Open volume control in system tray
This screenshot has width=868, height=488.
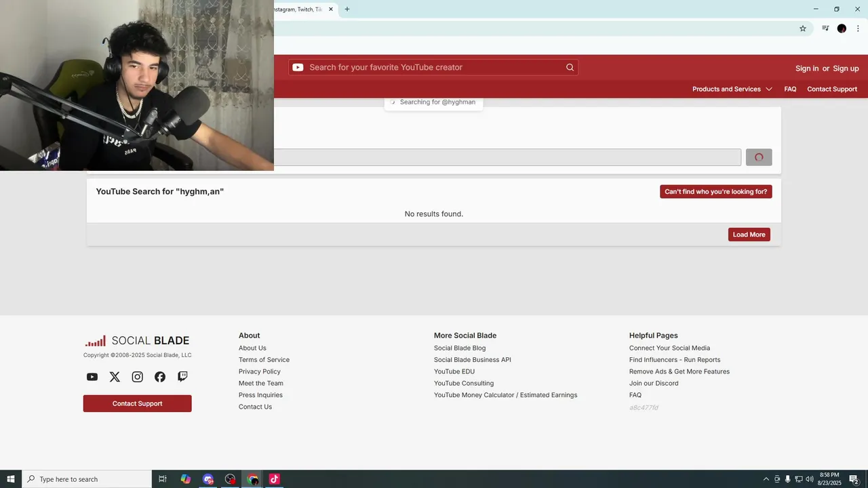pos(810,479)
